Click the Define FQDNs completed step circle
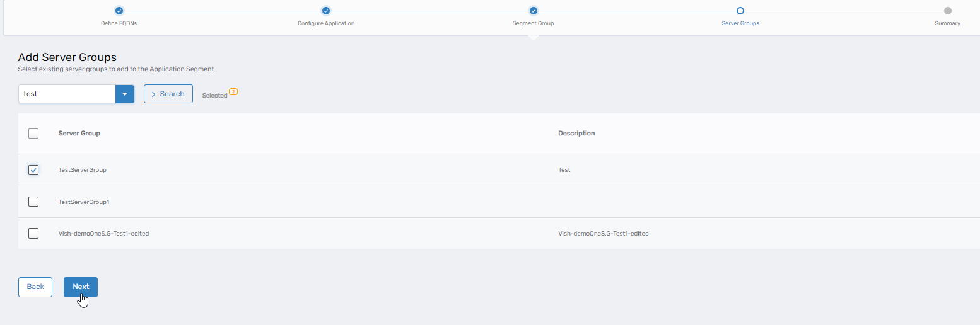This screenshot has width=980, height=325. [119, 11]
